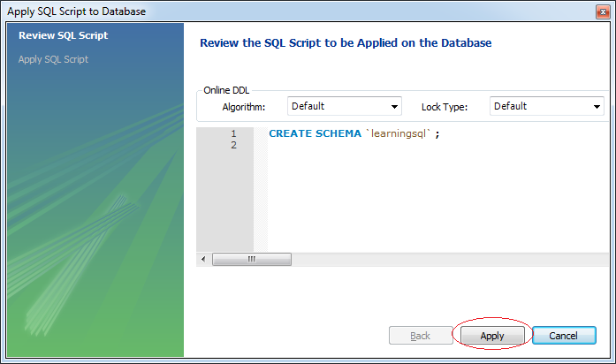Image resolution: width=616 pixels, height=364 pixels.
Task: Click the Apply button
Action: (492, 336)
